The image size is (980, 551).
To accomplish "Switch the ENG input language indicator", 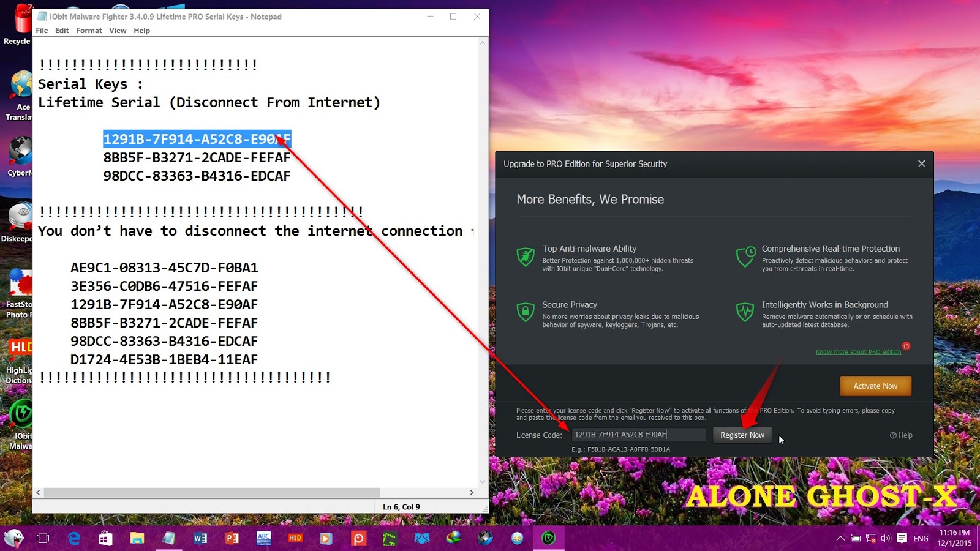I will pos(921,539).
